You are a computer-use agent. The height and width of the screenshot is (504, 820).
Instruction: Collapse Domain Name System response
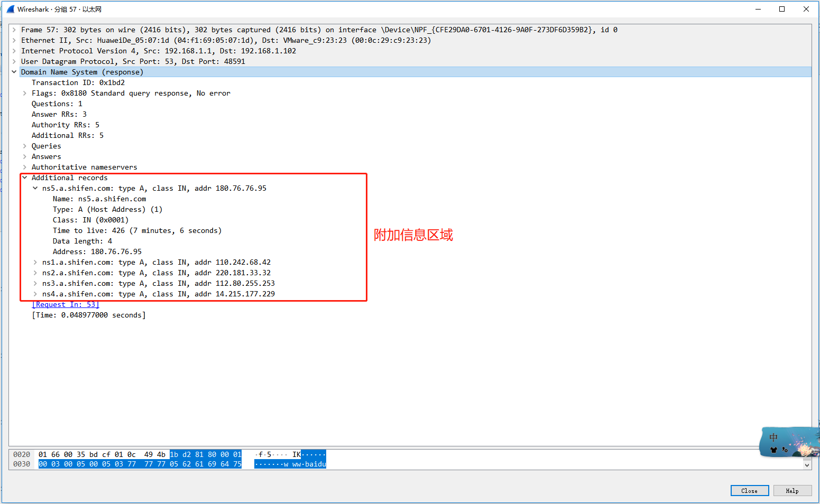14,72
